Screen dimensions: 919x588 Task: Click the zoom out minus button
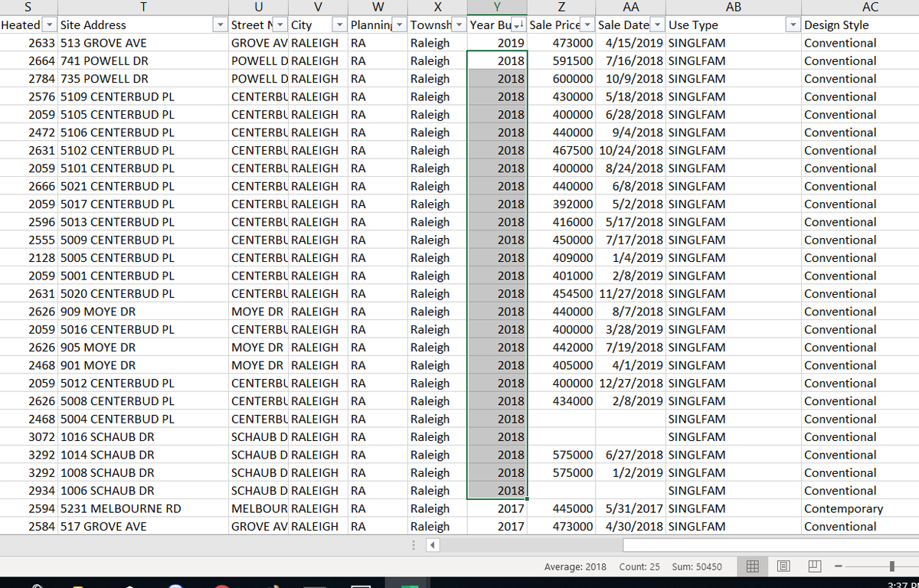point(839,567)
